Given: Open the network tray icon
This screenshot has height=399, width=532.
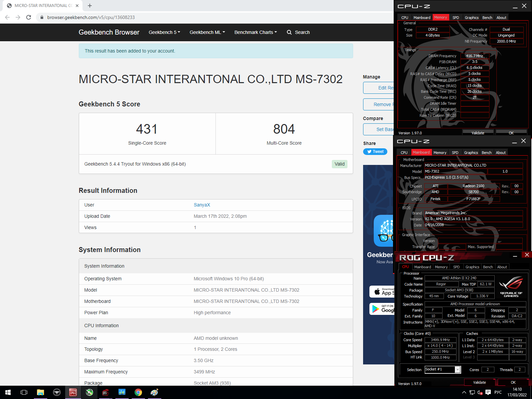Looking at the screenshot, I should pyautogui.click(x=472, y=392).
